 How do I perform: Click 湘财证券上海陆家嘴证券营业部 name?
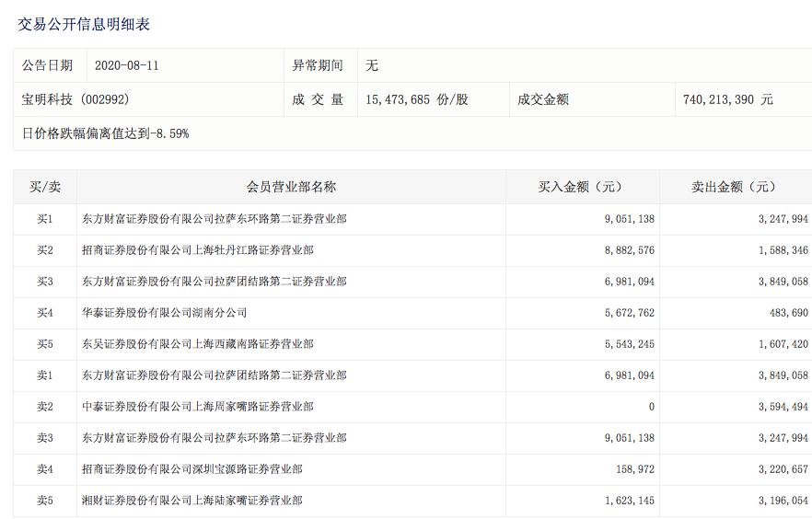point(192,501)
